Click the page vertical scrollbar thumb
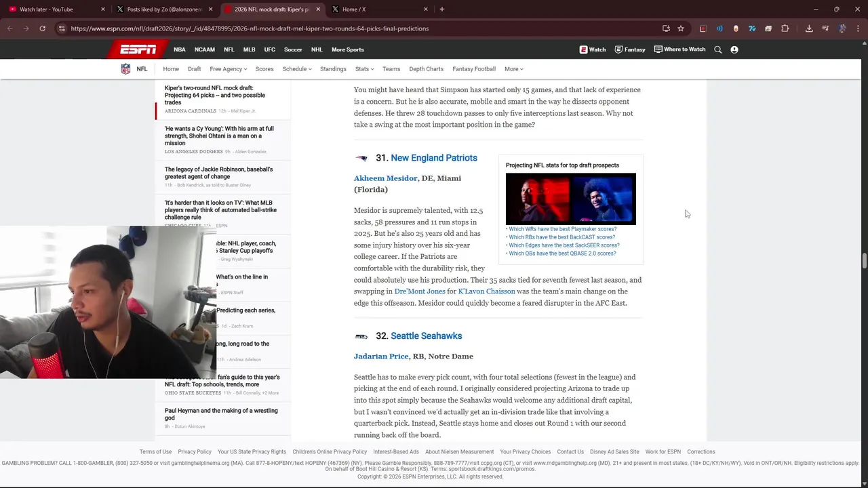The width and height of the screenshot is (868, 488). coord(864,261)
